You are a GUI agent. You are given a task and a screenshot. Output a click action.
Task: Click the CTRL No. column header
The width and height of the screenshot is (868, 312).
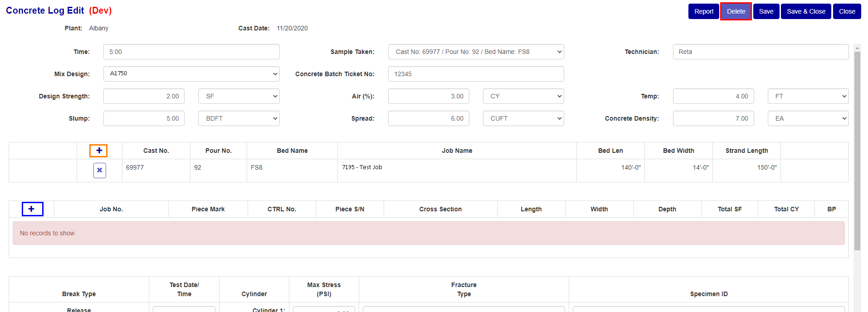pos(282,209)
